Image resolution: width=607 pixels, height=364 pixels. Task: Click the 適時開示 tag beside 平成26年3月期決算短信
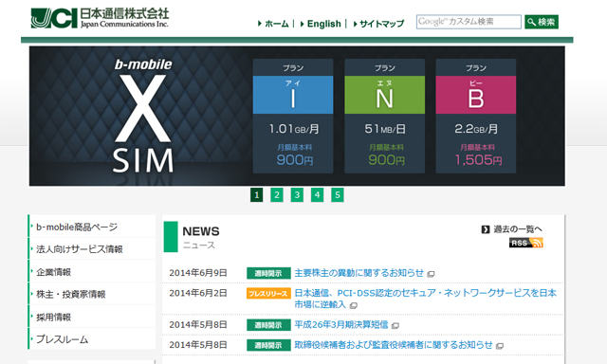pos(268,325)
